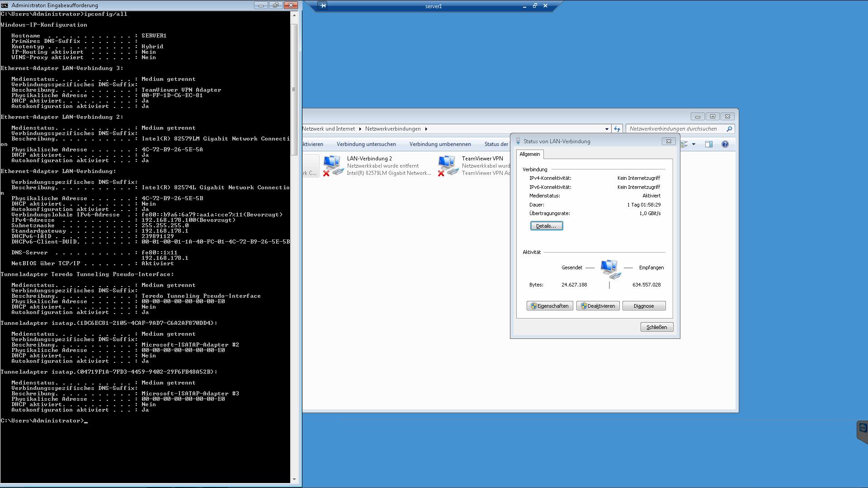Open TeamViewer panel tab at screen edge
This screenshot has height=488, width=868.
pyautogui.click(x=862, y=432)
